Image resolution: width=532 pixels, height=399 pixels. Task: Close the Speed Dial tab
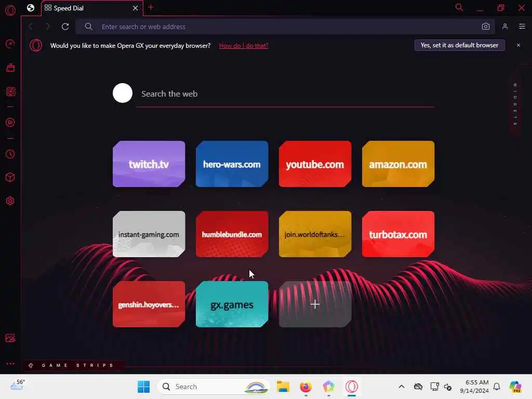tap(136, 8)
